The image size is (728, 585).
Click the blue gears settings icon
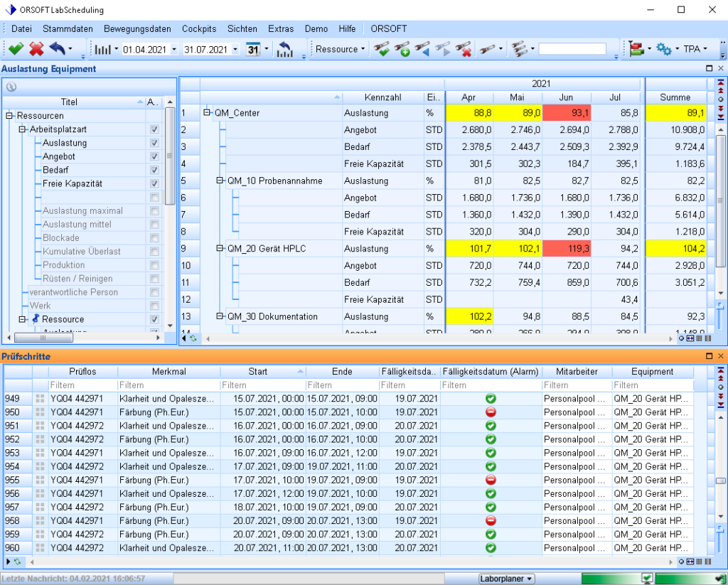665,49
